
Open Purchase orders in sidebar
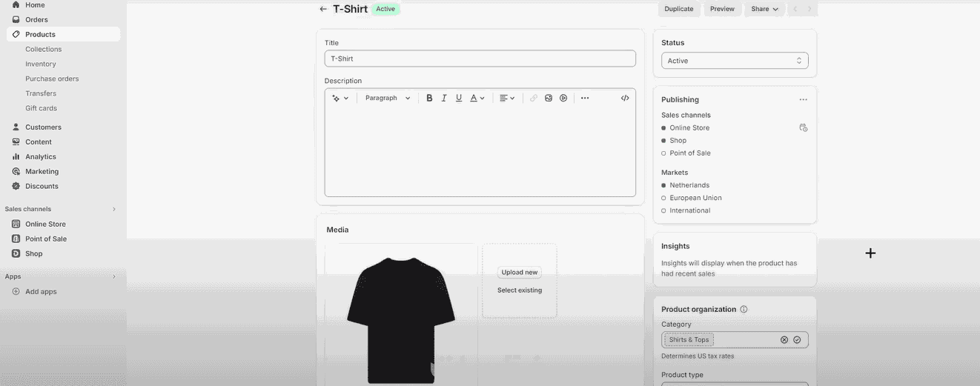point(52,79)
